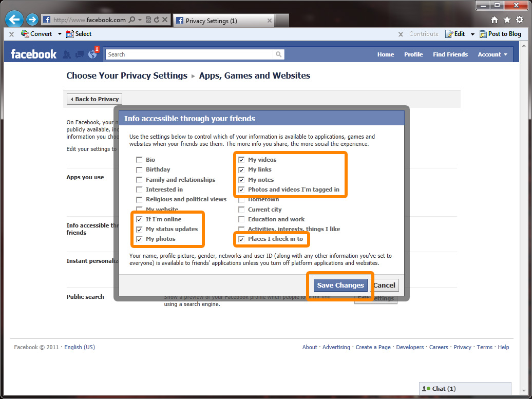Uncheck My notes checkbox
This screenshot has height=399, width=532.
tap(241, 180)
